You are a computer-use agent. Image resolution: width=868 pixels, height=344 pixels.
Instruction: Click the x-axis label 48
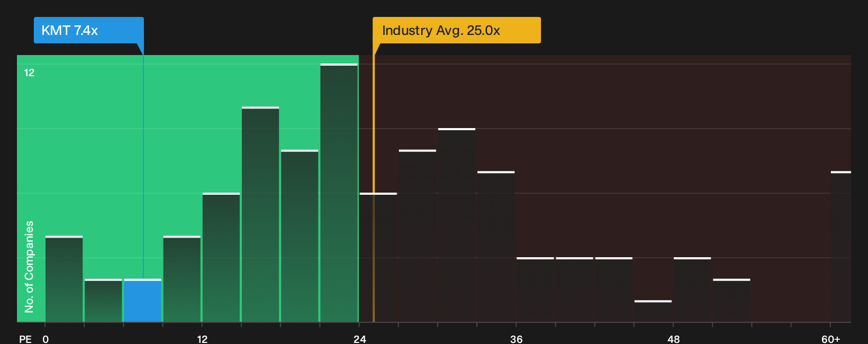[x=673, y=339]
